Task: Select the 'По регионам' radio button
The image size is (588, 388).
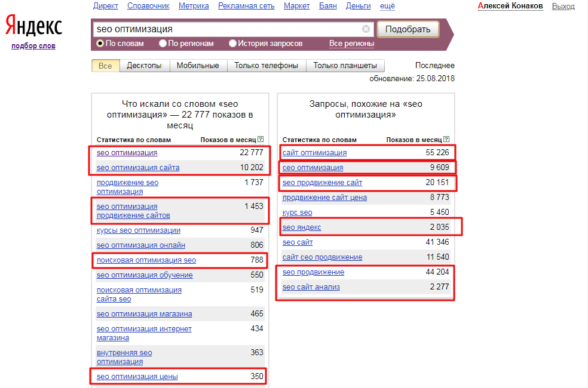Action: point(163,44)
